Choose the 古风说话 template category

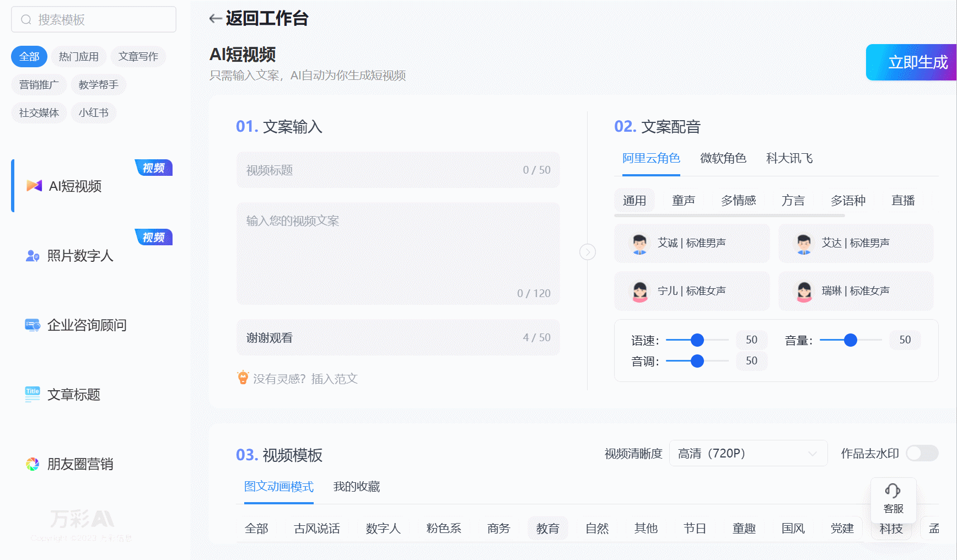317,529
